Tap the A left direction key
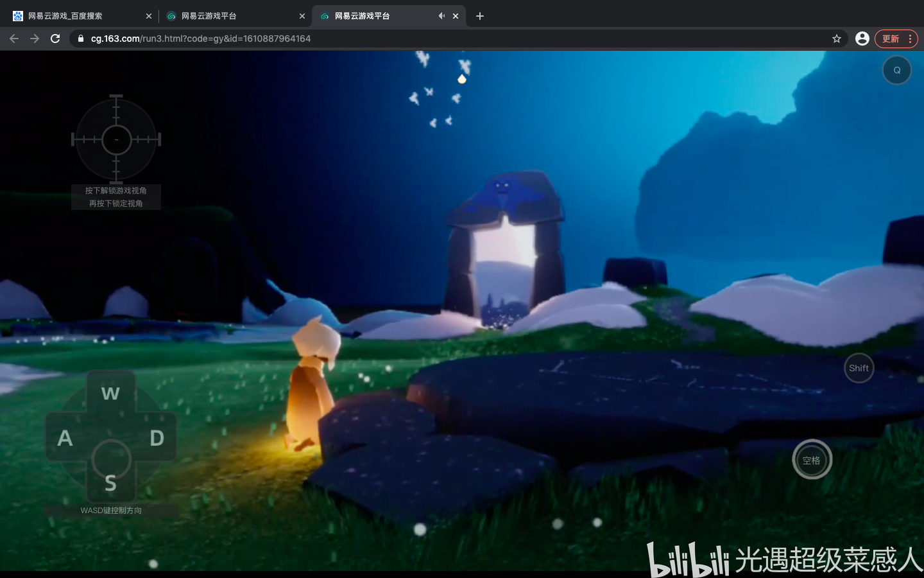 [x=65, y=438]
